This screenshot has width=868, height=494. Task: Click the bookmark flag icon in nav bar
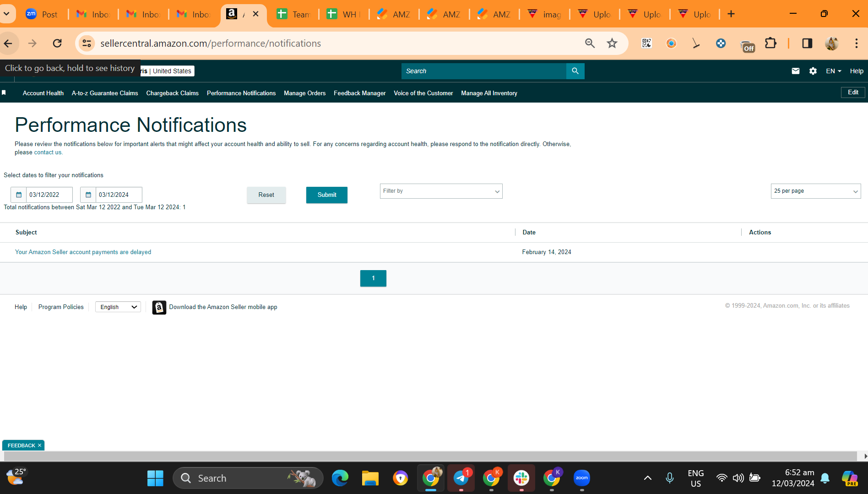[4, 93]
